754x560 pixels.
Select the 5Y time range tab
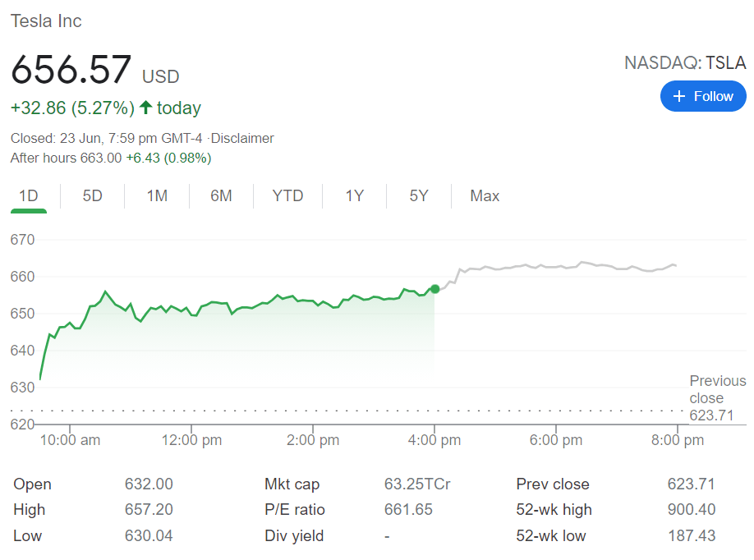[x=419, y=196]
